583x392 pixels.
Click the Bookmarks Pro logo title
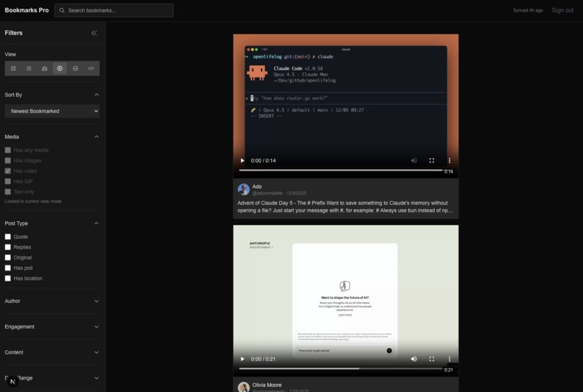click(27, 10)
